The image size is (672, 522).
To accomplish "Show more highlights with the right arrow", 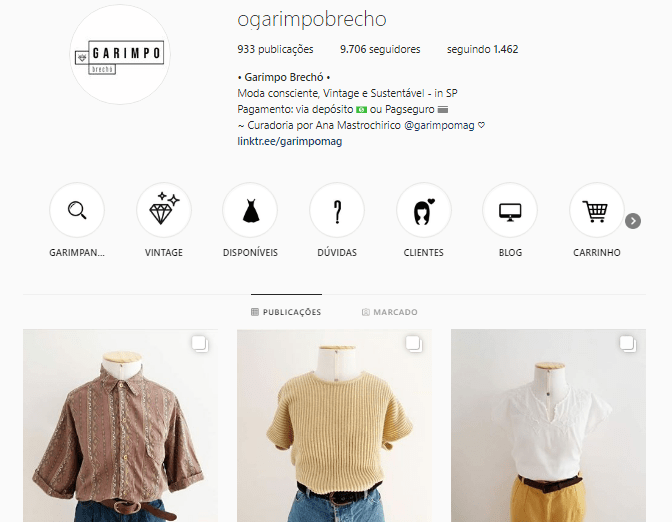I will (633, 221).
